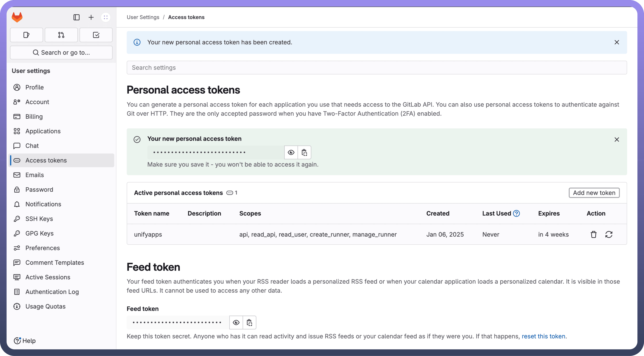Screen dimensions: 644x356
Task: Reveal the new personal access token
Action: coord(291,152)
